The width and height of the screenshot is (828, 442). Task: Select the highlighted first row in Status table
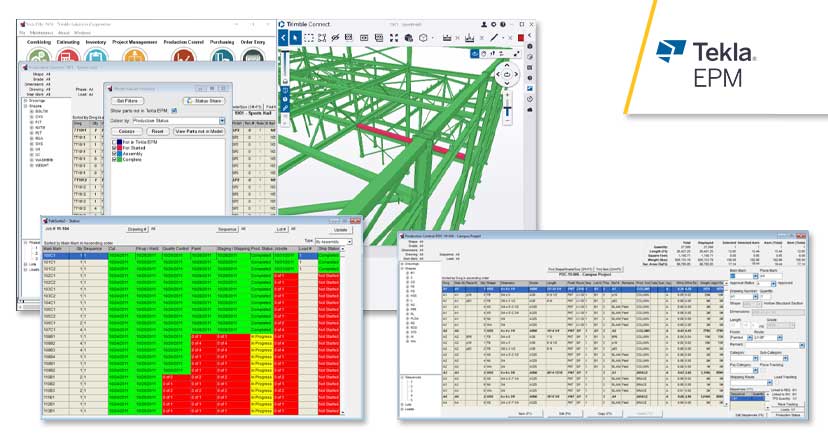click(x=190, y=256)
